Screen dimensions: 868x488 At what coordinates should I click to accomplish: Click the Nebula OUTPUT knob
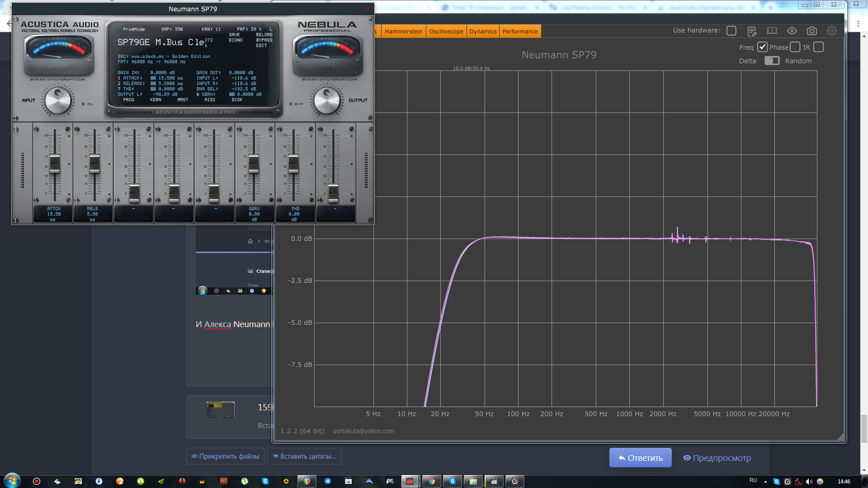[x=326, y=100]
